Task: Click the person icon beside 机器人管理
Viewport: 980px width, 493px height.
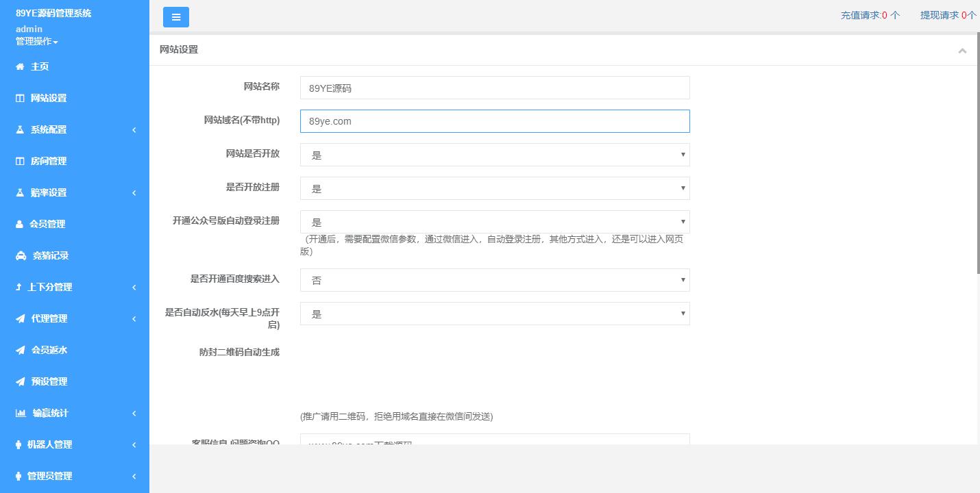Action: click(19, 444)
